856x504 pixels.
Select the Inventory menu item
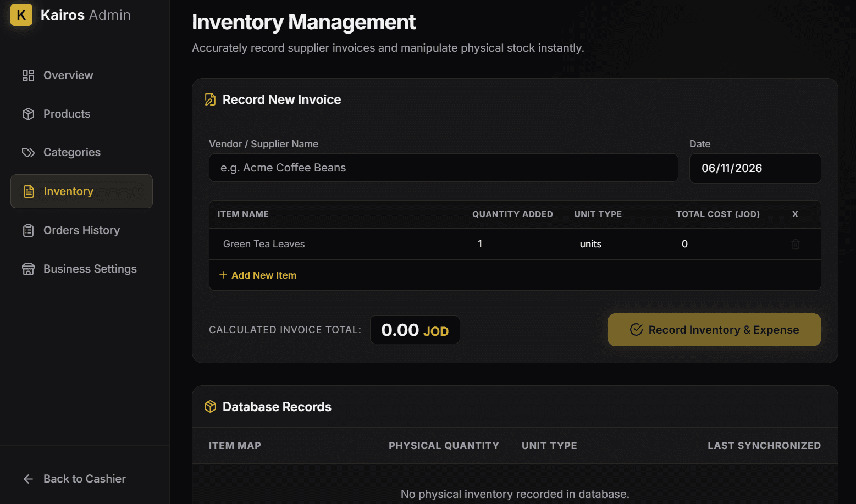(x=81, y=191)
